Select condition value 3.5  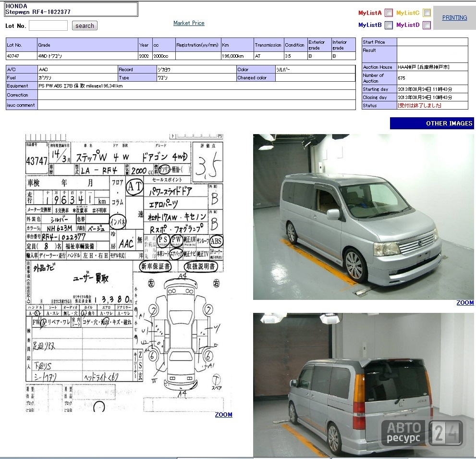[288, 56]
